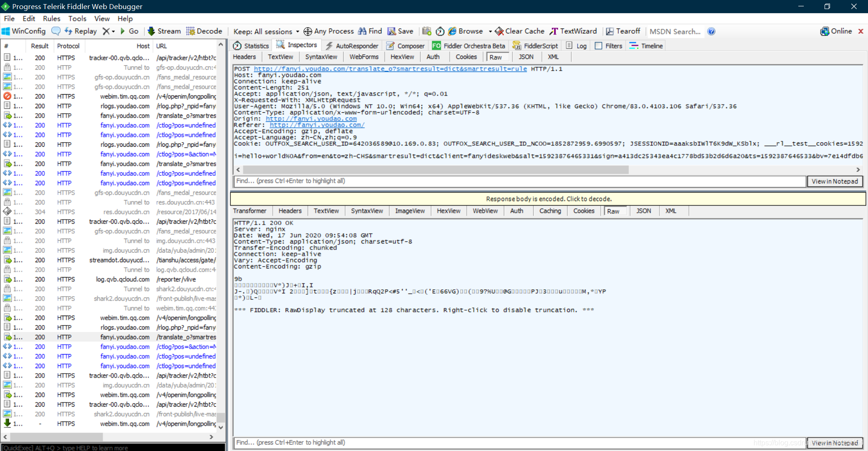Open the Remove sessions dropdown arrow
Viewport: 868px width, 451px height.
(113, 31)
